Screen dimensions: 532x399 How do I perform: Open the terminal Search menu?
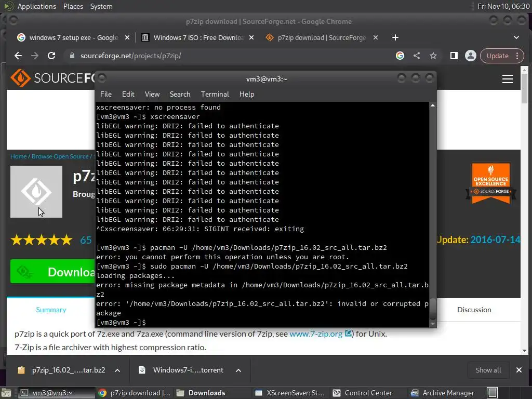pyautogui.click(x=180, y=95)
